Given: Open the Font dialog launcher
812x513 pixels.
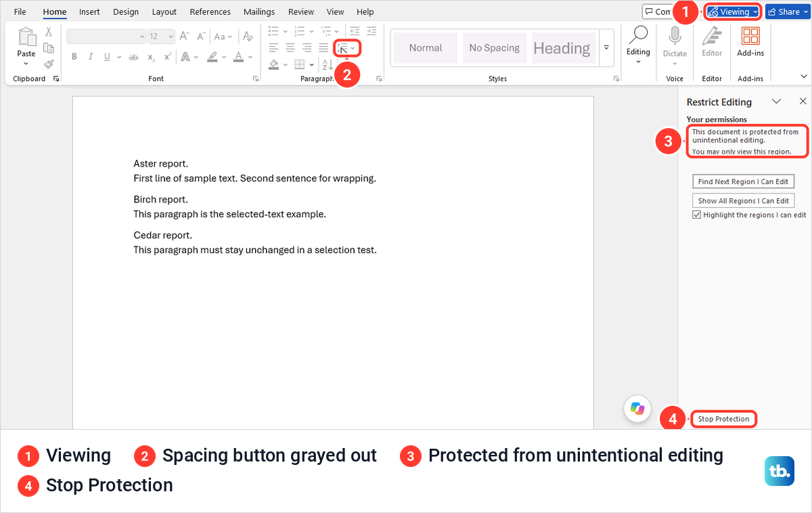Looking at the screenshot, I should tap(256, 79).
